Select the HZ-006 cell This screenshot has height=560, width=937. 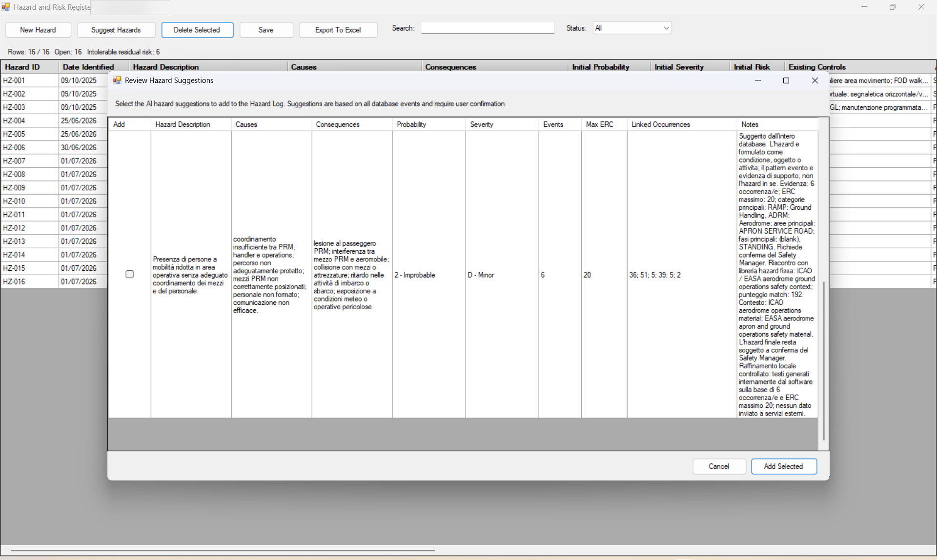pos(30,147)
